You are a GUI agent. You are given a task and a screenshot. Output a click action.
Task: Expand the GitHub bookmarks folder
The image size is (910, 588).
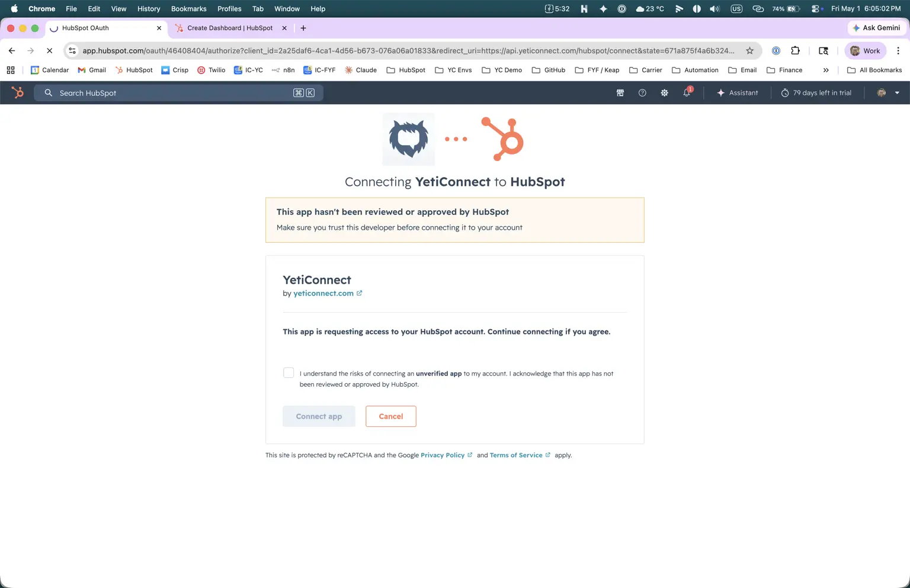point(549,70)
